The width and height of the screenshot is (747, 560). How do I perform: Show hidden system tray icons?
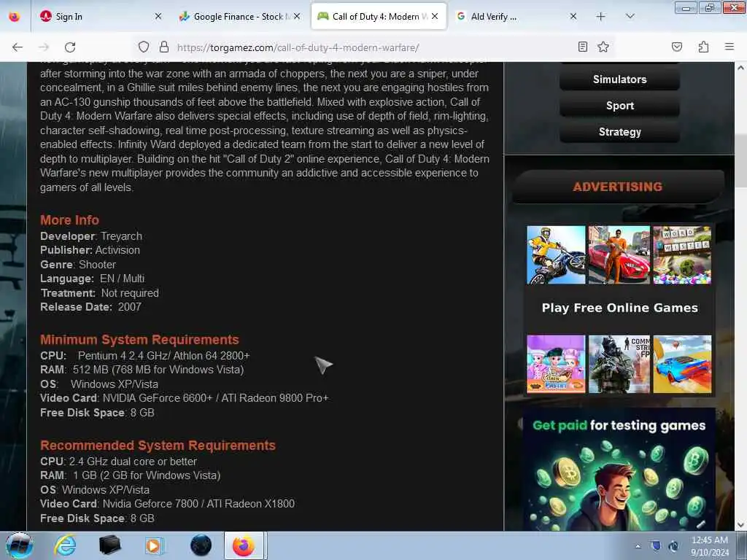coord(638,546)
